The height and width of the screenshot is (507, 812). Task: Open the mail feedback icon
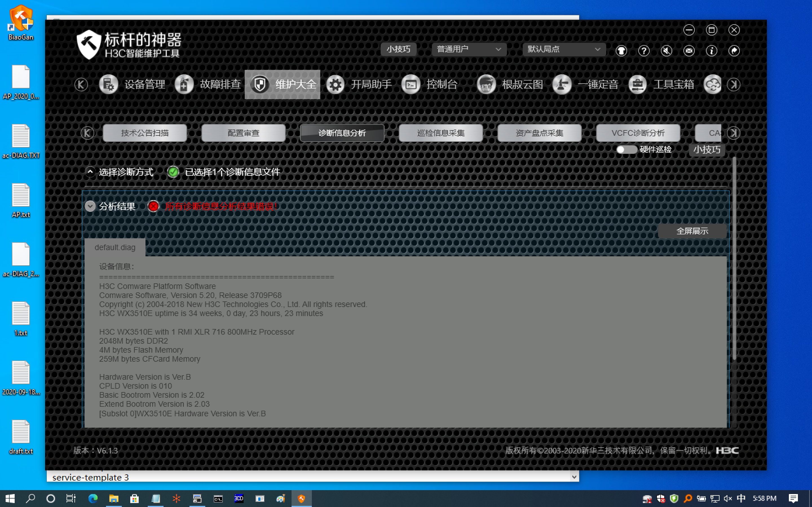pos(689,51)
